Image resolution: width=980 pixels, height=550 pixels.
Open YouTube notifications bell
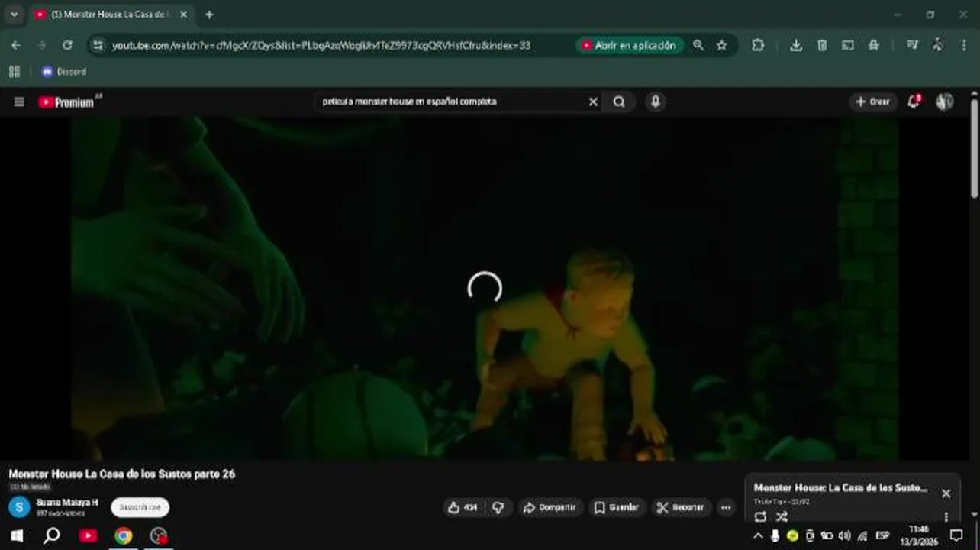pos(913,102)
